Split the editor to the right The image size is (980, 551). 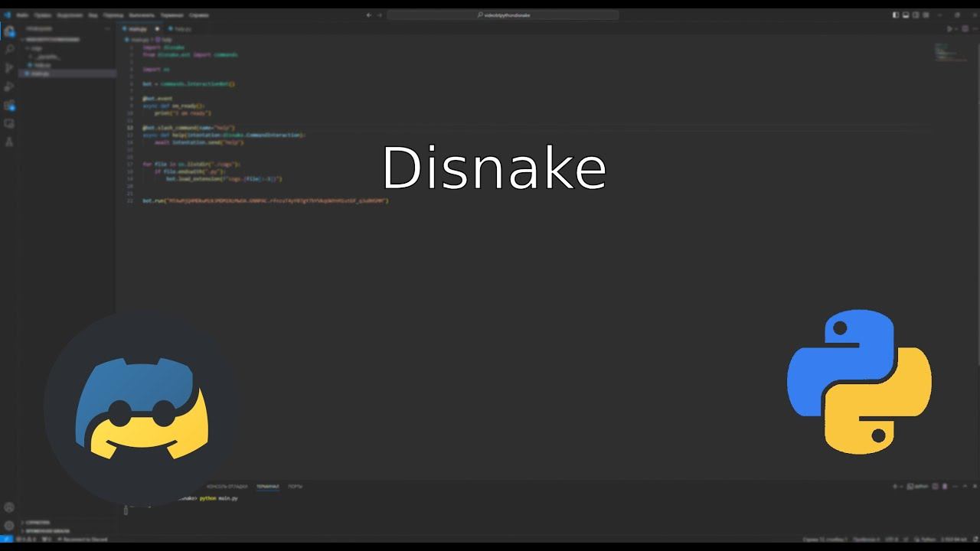(x=965, y=29)
